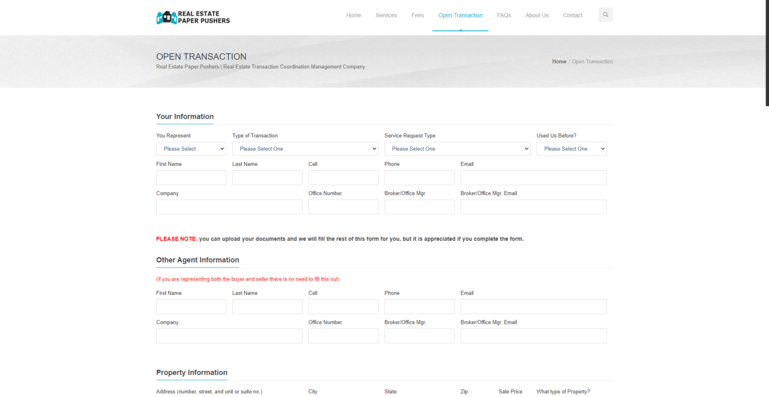Viewport: 769px width, 397px height.
Task: Open the You Represent dropdown
Action: point(191,149)
